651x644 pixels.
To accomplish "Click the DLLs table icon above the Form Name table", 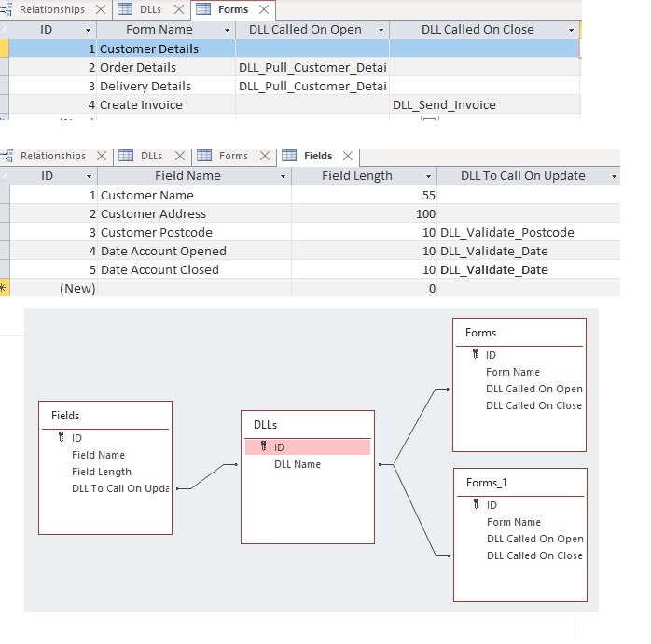I will point(125,9).
